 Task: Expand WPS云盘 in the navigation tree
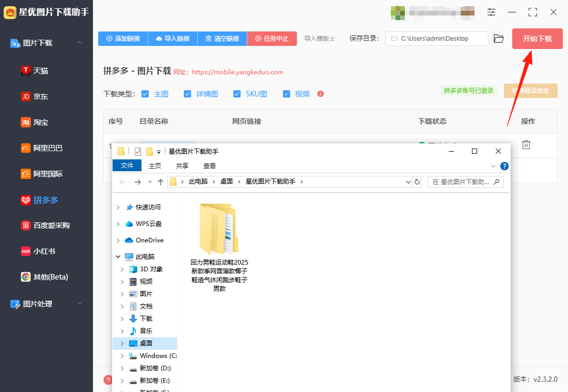pos(118,224)
